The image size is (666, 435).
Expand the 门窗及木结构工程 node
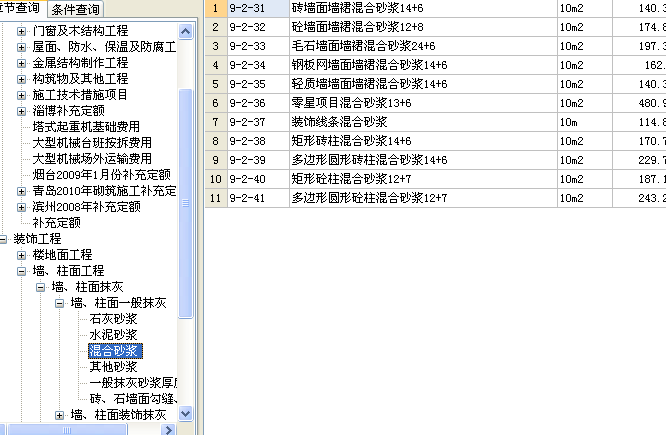(21, 31)
